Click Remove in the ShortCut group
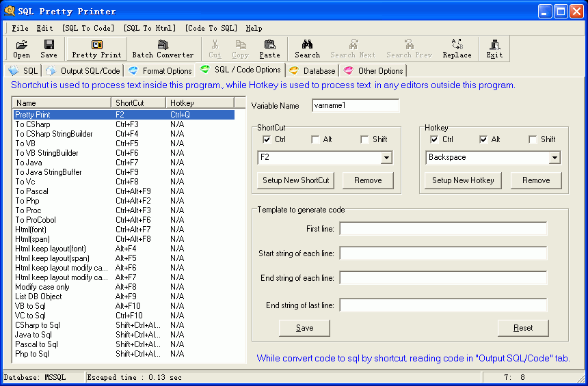The height and width of the screenshot is (386, 588). (368, 180)
